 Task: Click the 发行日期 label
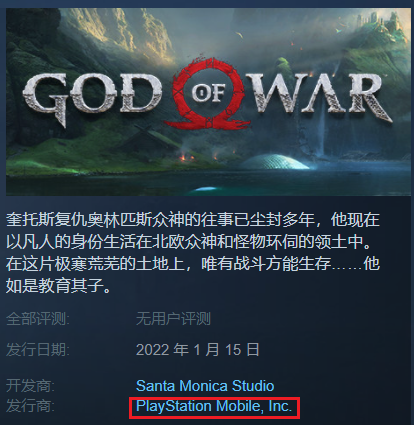[x=38, y=350]
